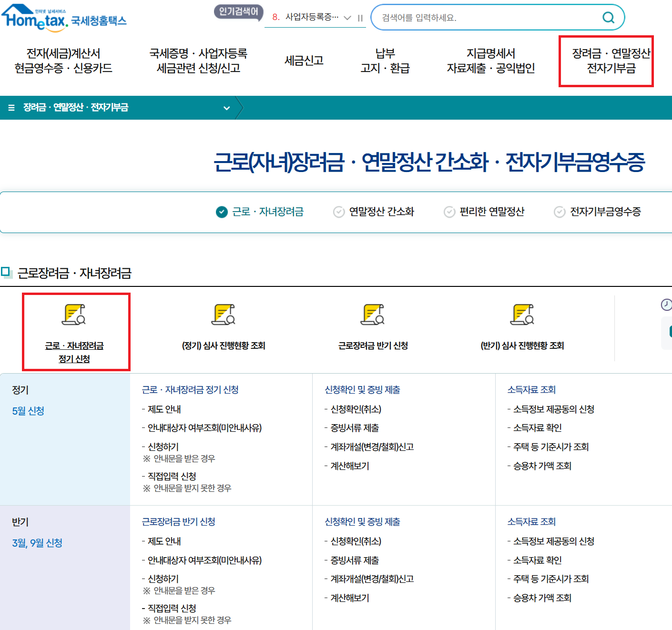
Task: Open 안내대상자 여부조회 under 정기 신청
Action: (204, 428)
